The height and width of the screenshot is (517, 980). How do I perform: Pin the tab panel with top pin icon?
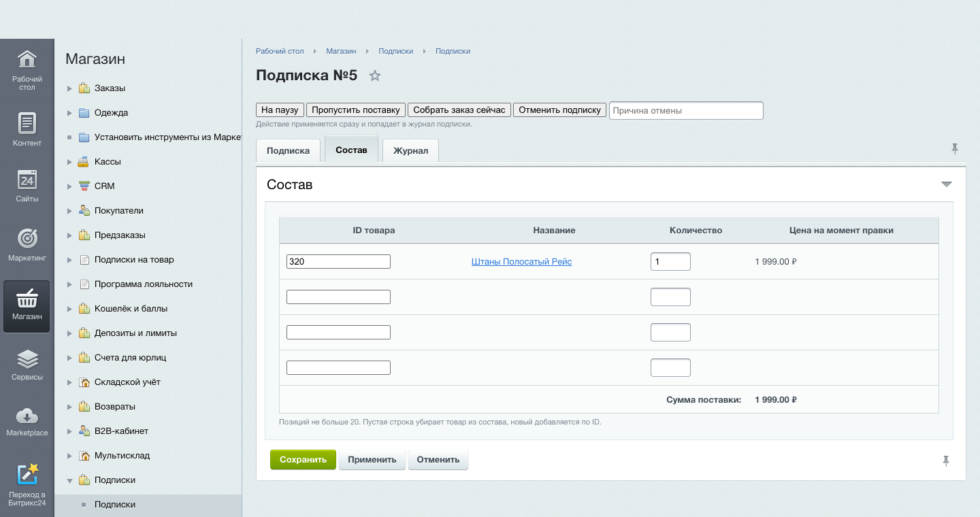[955, 149]
